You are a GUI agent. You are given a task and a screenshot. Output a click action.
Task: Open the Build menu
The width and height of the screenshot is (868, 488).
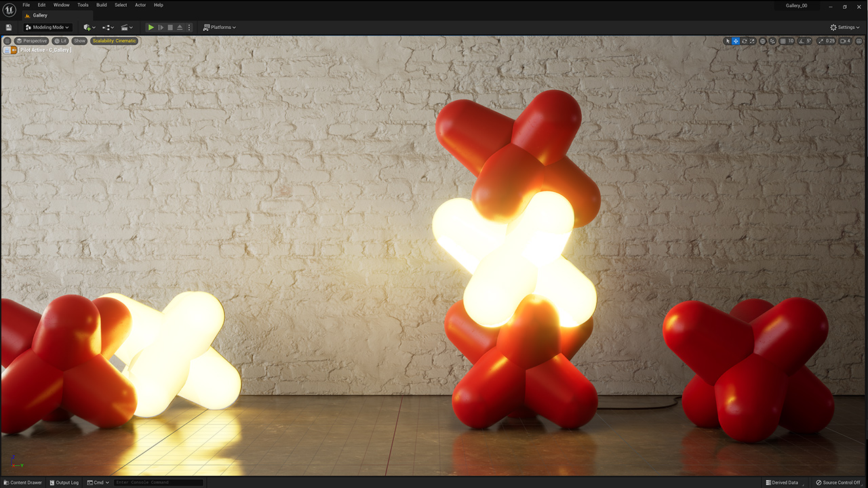(x=101, y=5)
